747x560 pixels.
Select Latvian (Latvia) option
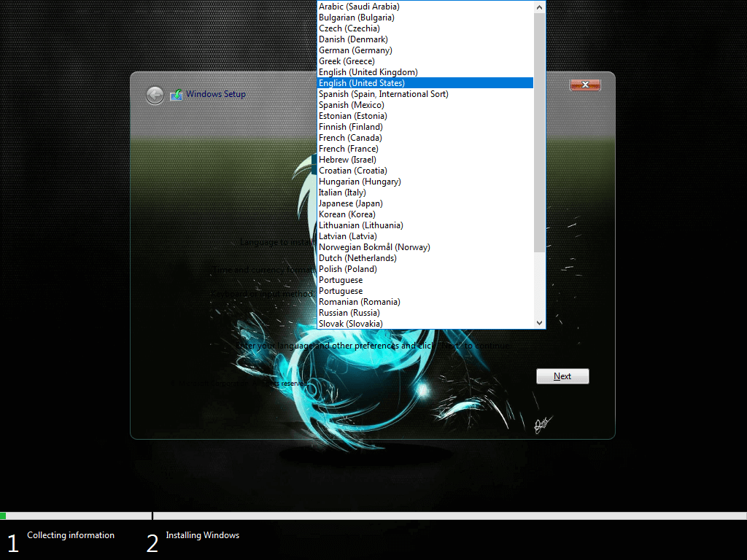[425, 237]
